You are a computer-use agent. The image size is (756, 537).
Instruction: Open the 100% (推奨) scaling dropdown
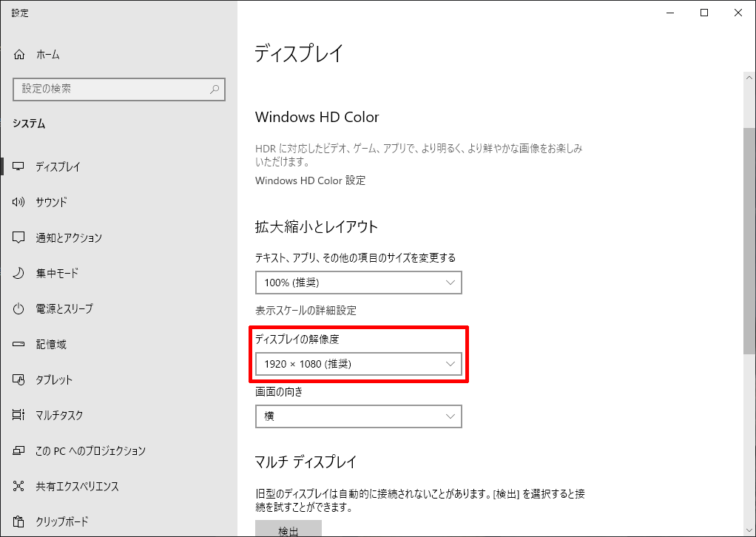tap(358, 283)
